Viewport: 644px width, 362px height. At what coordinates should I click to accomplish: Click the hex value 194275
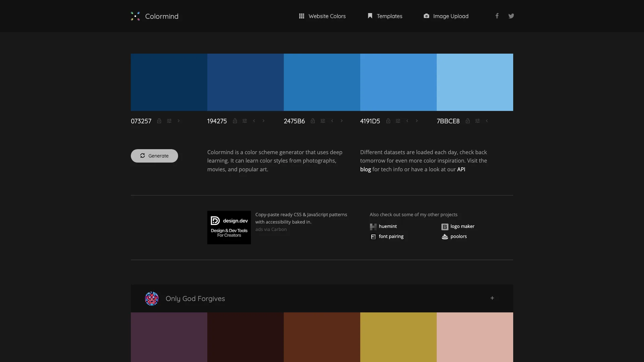[217, 121]
